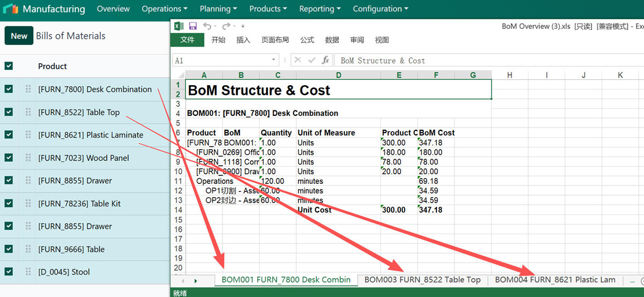Uncheck the FURN_8522 Table Top row
The image size is (644, 297).
click(x=9, y=112)
